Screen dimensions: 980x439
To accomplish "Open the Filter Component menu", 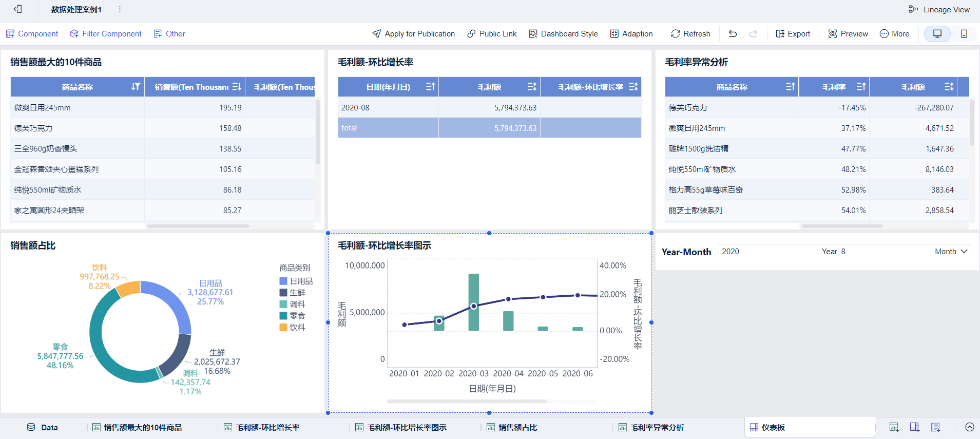I will click(x=106, y=34).
